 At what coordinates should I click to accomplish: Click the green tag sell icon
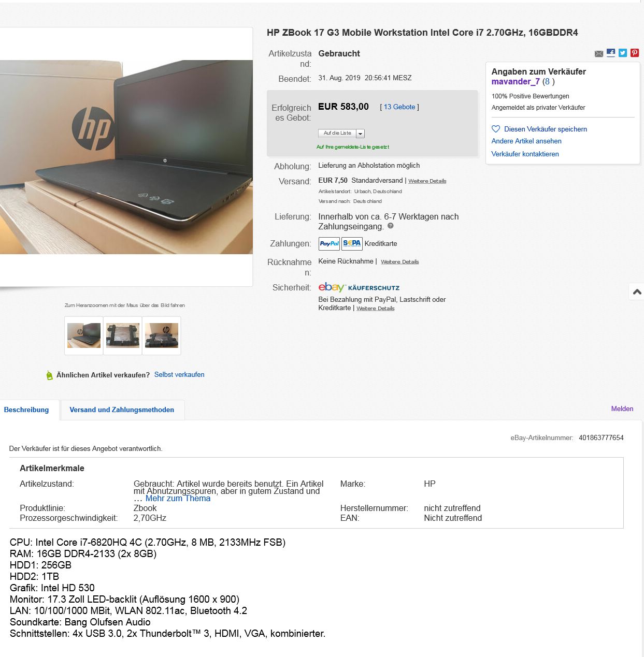[x=49, y=375]
